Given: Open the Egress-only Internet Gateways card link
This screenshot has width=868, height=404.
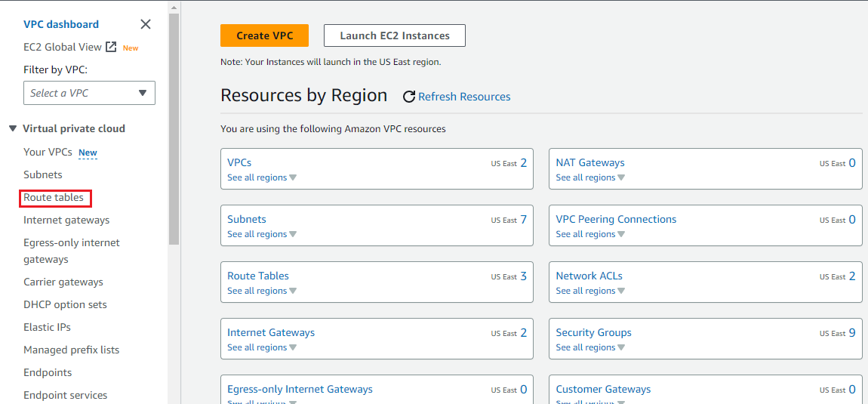Looking at the screenshot, I should click(x=300, y=389).
